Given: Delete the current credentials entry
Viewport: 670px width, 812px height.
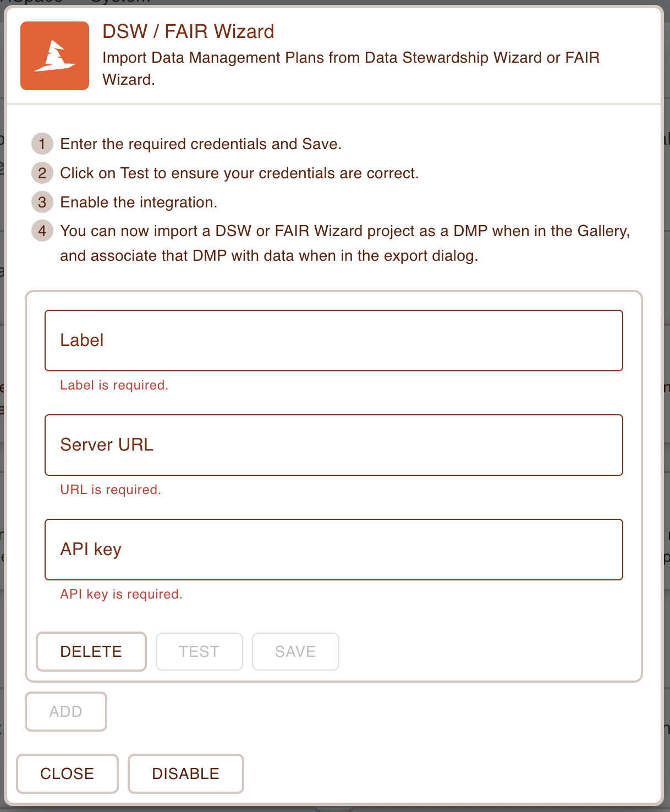Looking at the screenshot, I should (x=91, y=651).
